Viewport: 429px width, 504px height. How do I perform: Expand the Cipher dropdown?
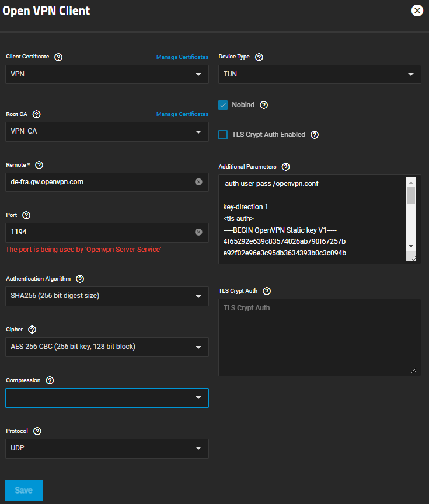click(x=107, y=347)
